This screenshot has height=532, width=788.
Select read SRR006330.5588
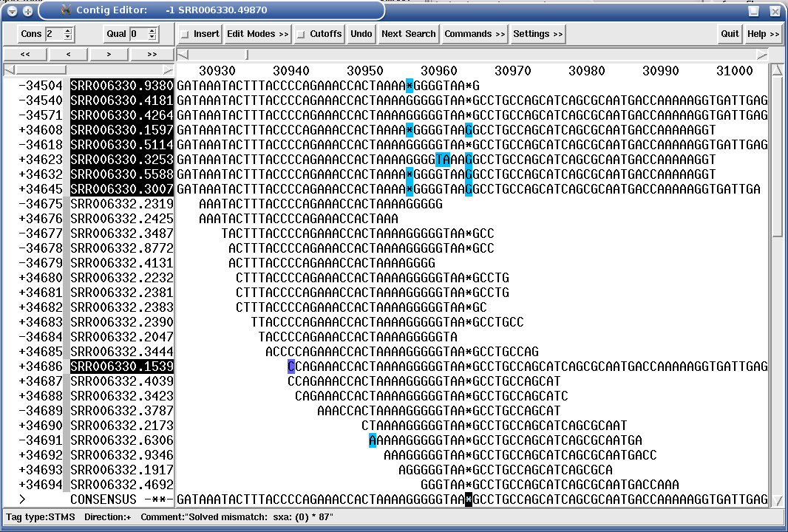point(122,174)
